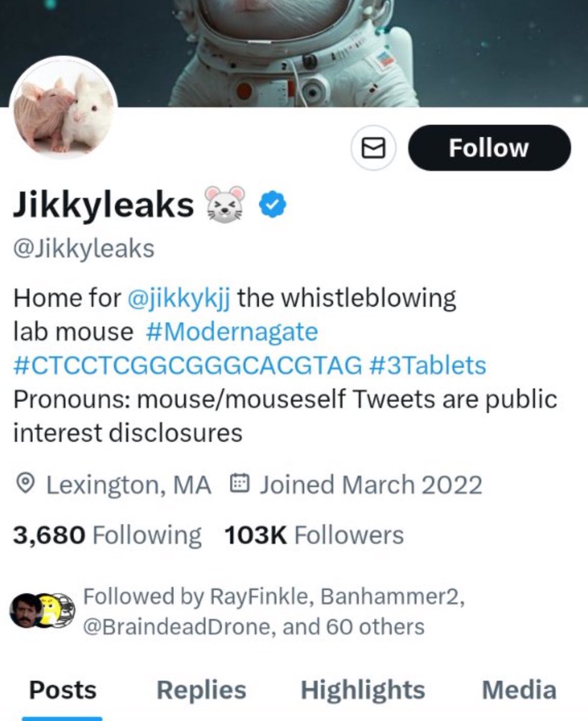This screenshot has height=721, width=588.
Task: Click the envelope message icon
Action: [x=372, y=148]
